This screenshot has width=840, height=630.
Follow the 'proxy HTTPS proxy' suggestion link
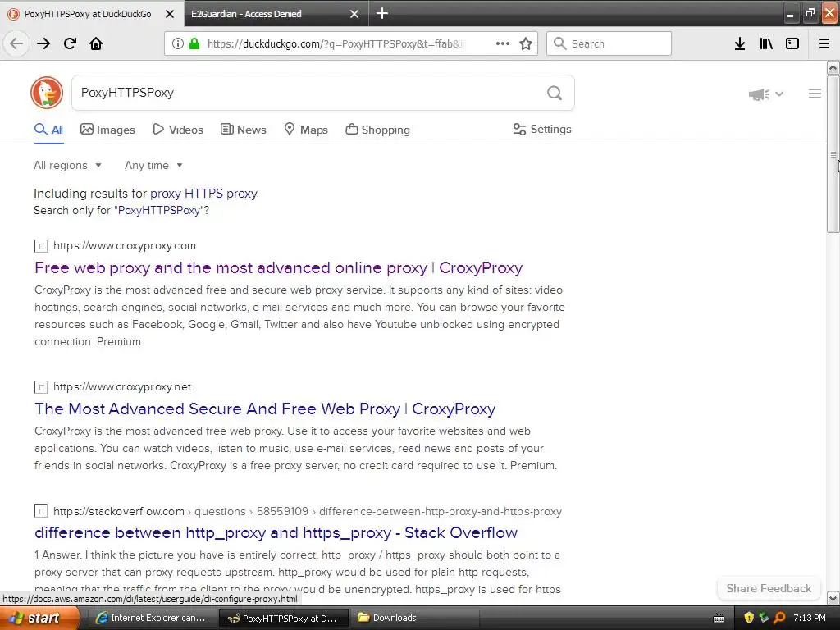tap(203, 194)
